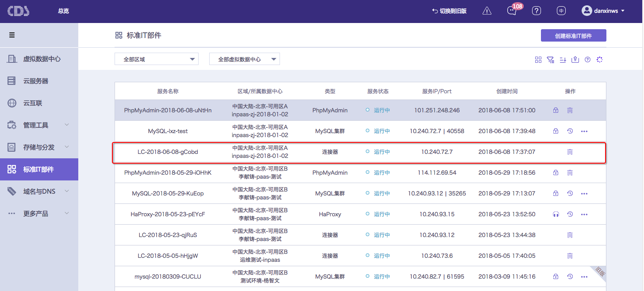Open the danxinws account dropdown

603,11
